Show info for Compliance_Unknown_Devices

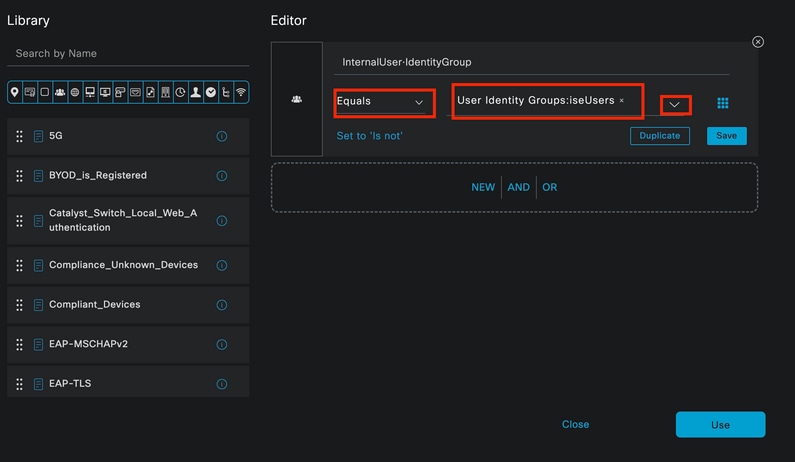222,265
